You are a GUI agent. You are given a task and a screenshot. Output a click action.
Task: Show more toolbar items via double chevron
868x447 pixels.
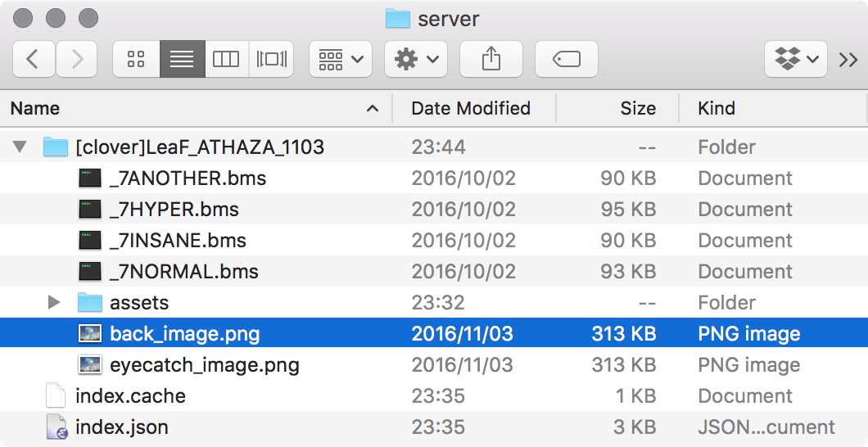tap(848, 59)
